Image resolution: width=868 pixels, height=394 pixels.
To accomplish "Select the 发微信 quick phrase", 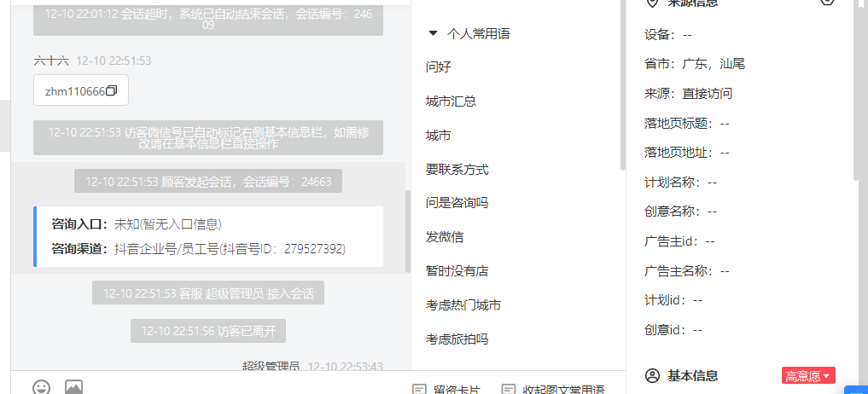I will click(x=445, y=237).
